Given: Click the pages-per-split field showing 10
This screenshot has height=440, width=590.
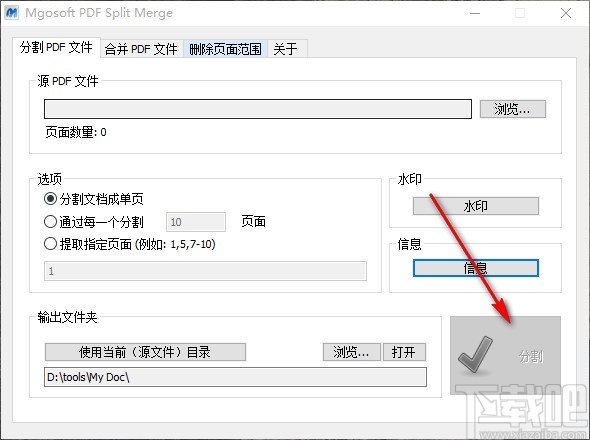Looking at the screenshot, I should coord(196,222).
